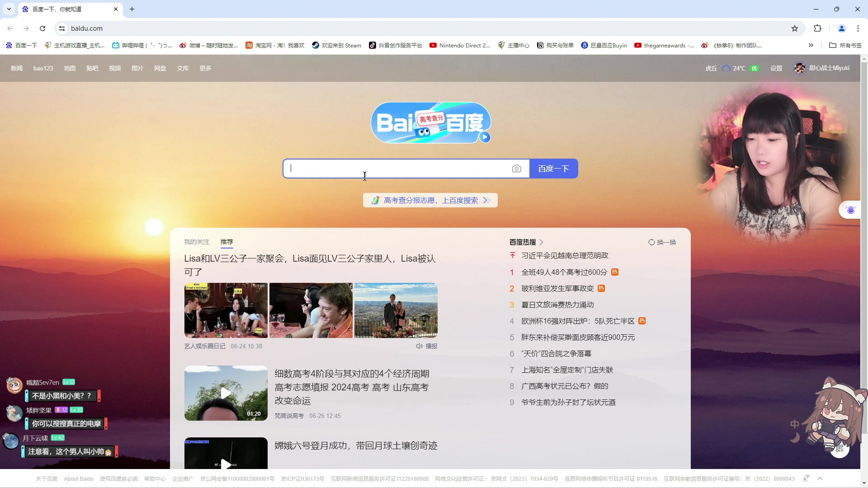868x488 pixels.
Task: Open the 新闻 nav link
Action: [x=17, y=68]
